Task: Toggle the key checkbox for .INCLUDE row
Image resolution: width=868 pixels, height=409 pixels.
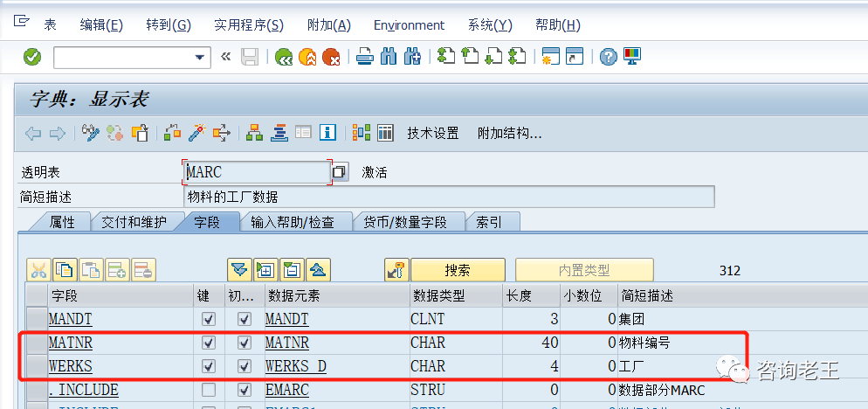Action: click(208, 390)
